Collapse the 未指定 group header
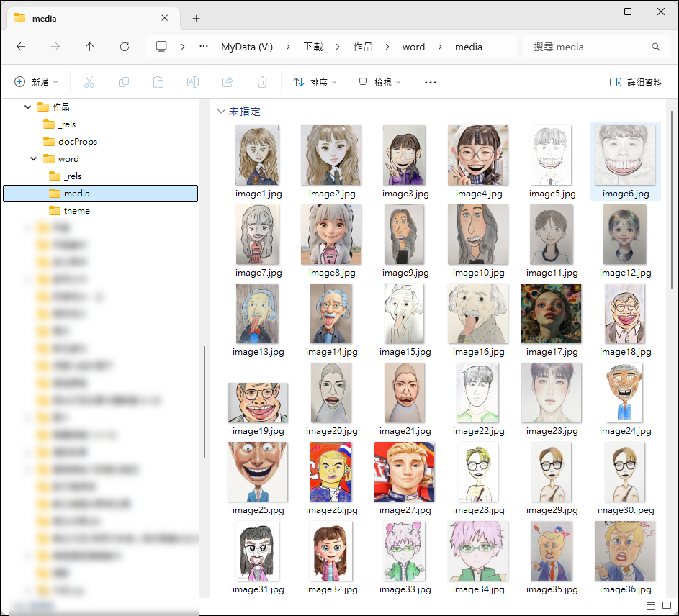Image resolution: width=679 pixels, height=616 pixels. click(x=221, y=112)
